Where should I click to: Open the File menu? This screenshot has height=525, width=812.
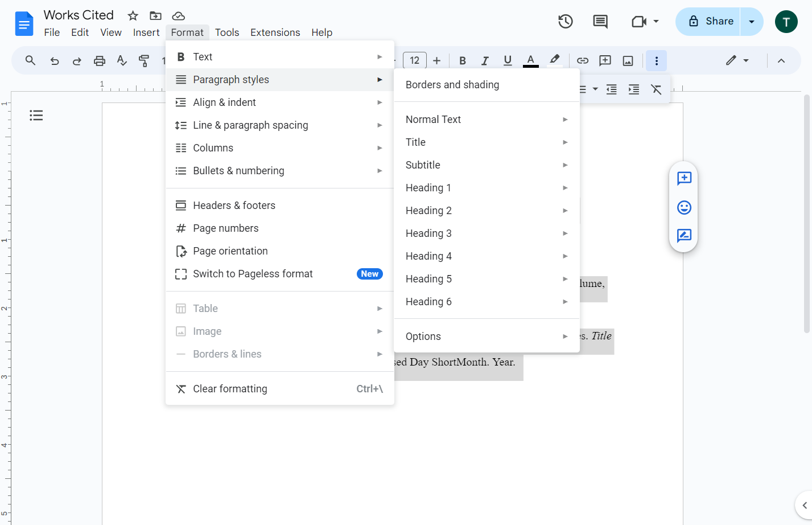(52, 32)
